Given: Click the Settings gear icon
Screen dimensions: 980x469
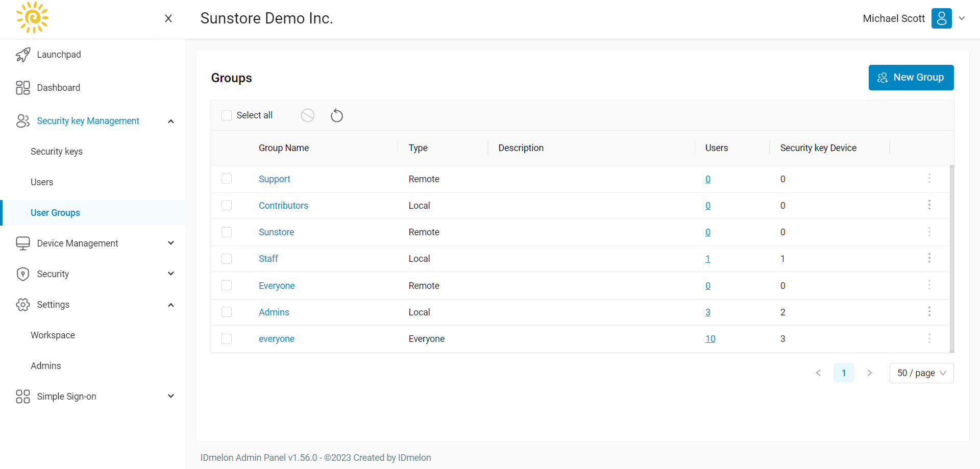Looking at the screenshot, I should (23, 305).
